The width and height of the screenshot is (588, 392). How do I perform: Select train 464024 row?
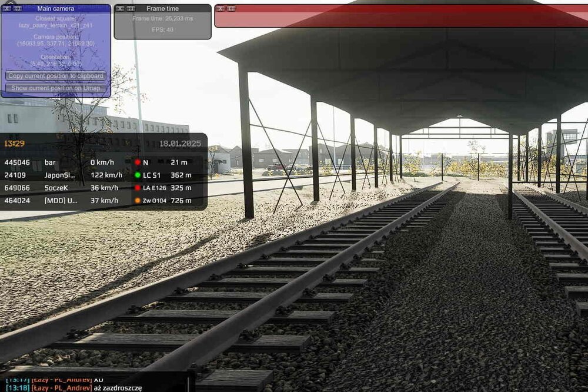coord(103,201)
